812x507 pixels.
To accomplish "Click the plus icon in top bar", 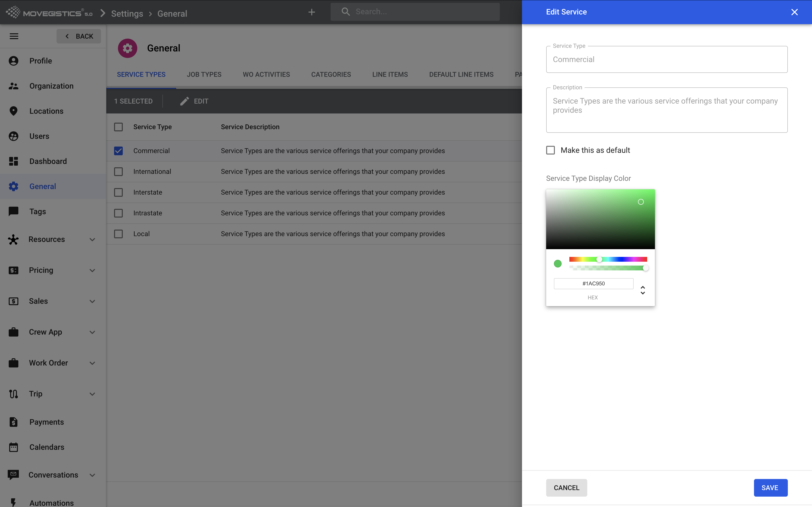I will [x=311, y=12].
